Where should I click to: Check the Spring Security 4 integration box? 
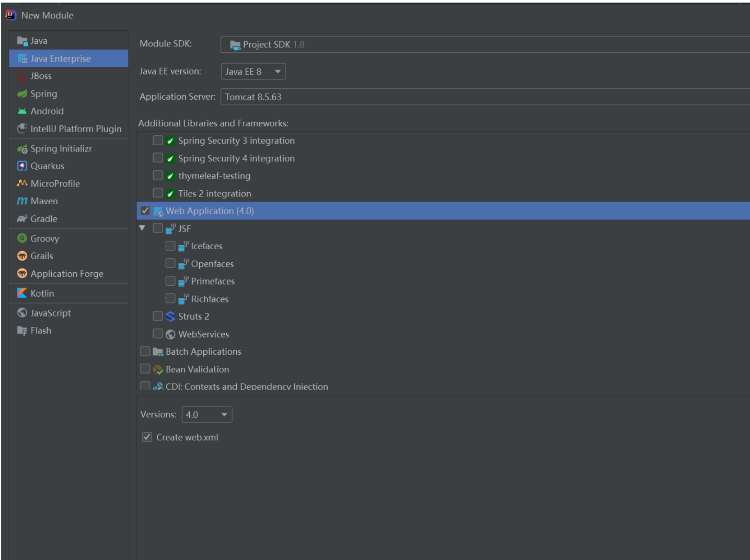pos(157,158)
